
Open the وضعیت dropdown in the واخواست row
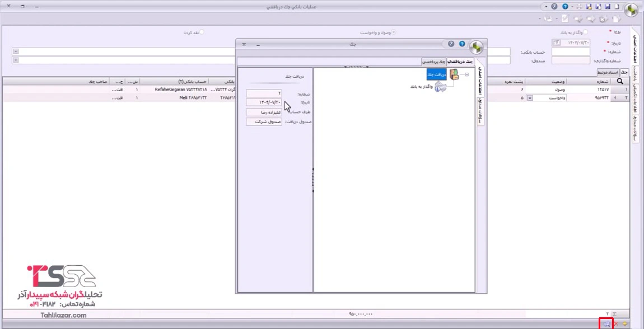pyautogui.click(x=529, y=98)
